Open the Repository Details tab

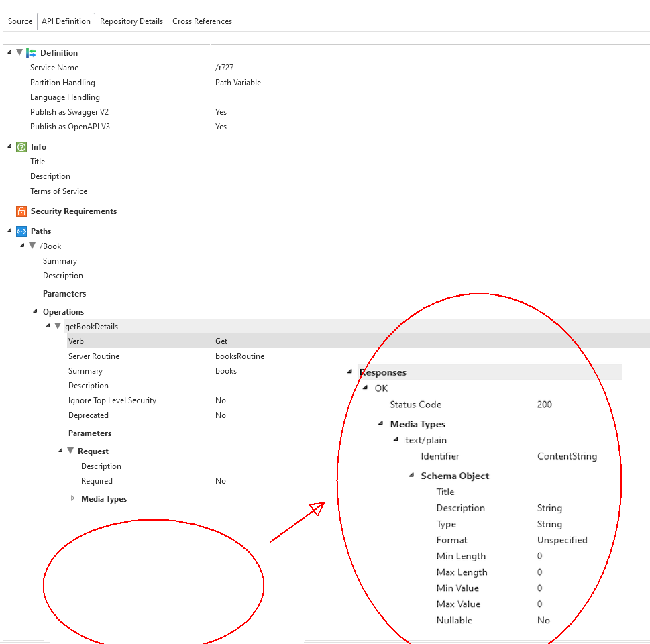[131, 21]
